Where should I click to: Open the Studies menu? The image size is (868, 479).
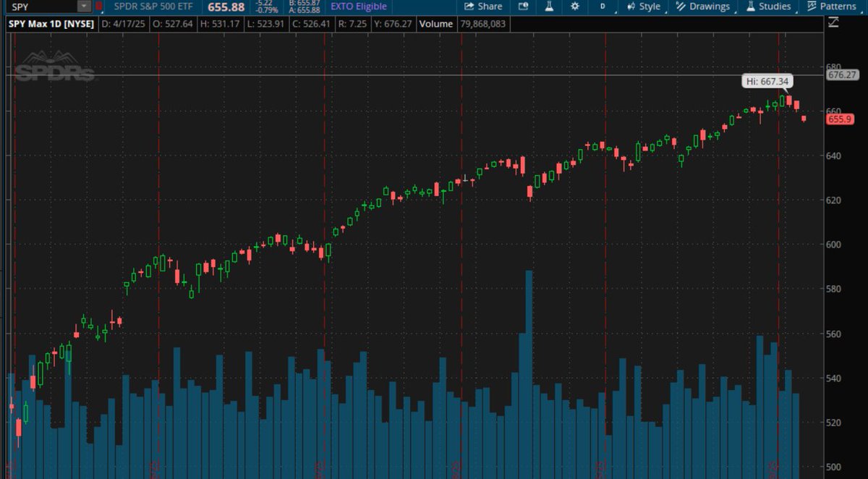pos(768,7)
